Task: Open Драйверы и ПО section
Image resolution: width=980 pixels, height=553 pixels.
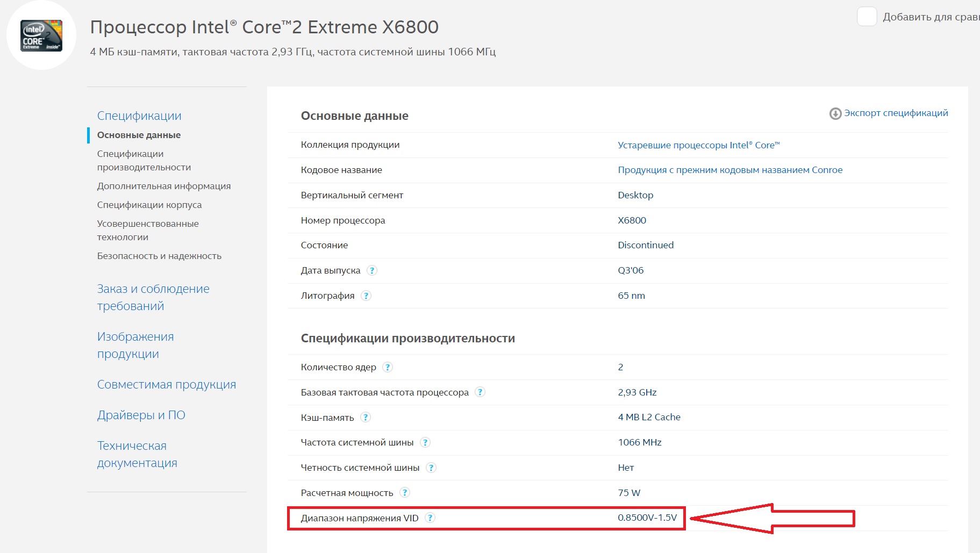Action: pyautogui.click(x=141, y=415)
